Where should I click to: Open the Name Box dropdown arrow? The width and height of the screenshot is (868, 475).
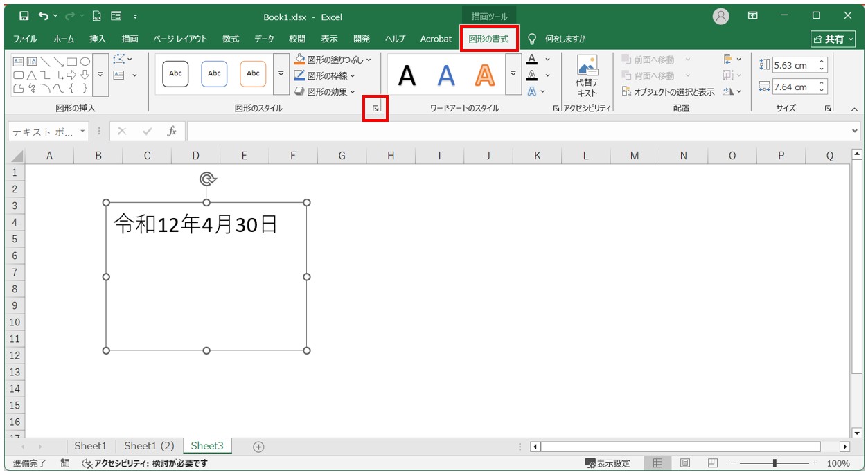[82, 132]
